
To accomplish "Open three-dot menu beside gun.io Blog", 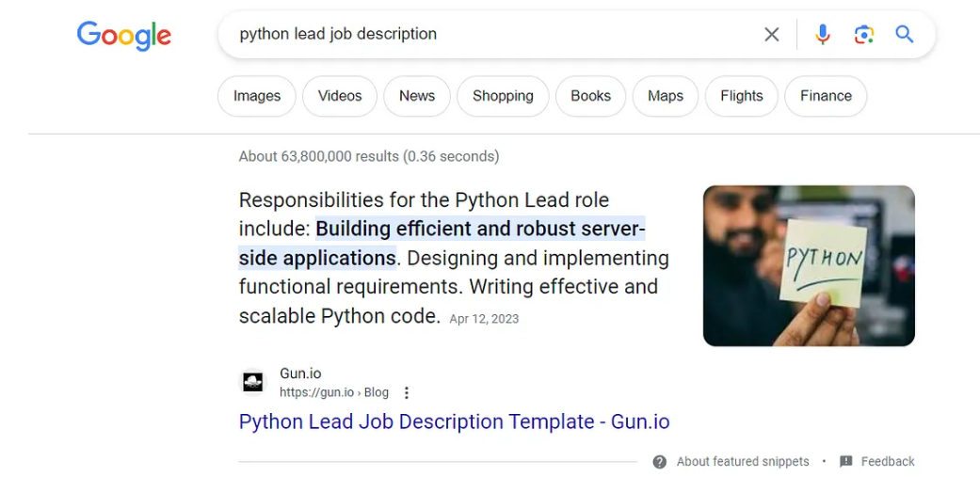I will click(407, 392).
